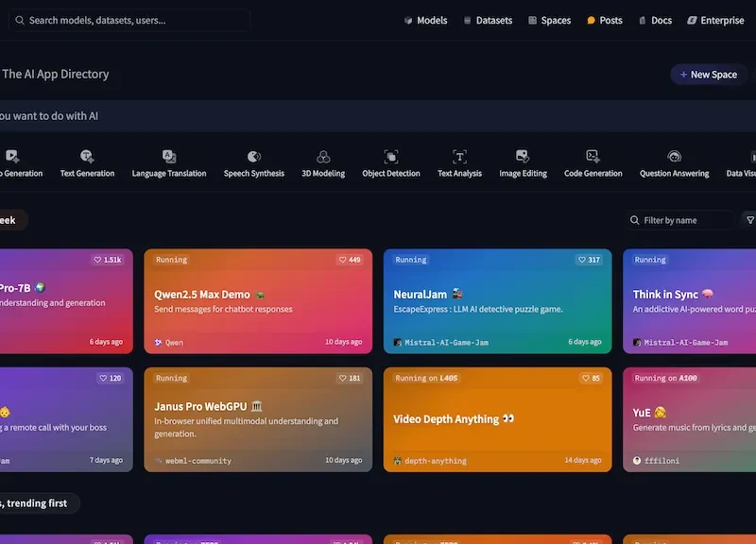Switch to Spaces in the top navigation
Screen dimensions: 756x544
tap(550, 20)
